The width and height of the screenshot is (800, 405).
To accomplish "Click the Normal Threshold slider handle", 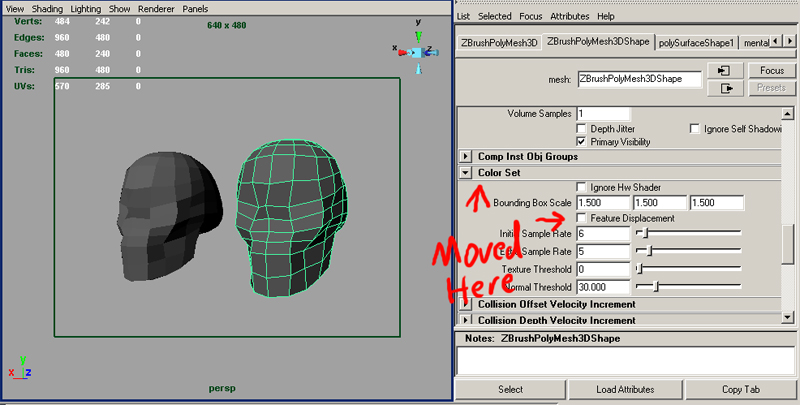I will 656,287.
